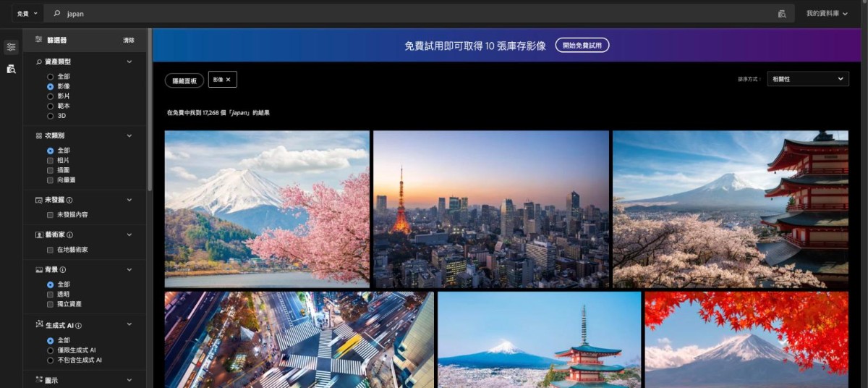Select 僅限生成式 AI option

click(x=51, y=350)
